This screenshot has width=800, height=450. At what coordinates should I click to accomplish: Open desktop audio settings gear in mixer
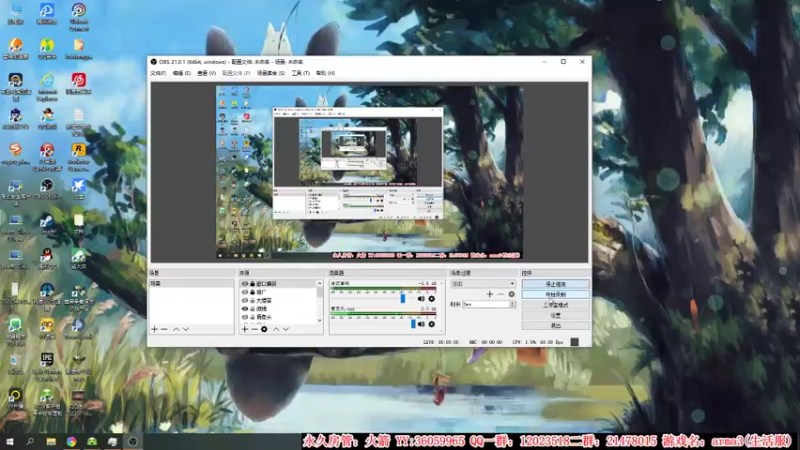pos(432,298)
